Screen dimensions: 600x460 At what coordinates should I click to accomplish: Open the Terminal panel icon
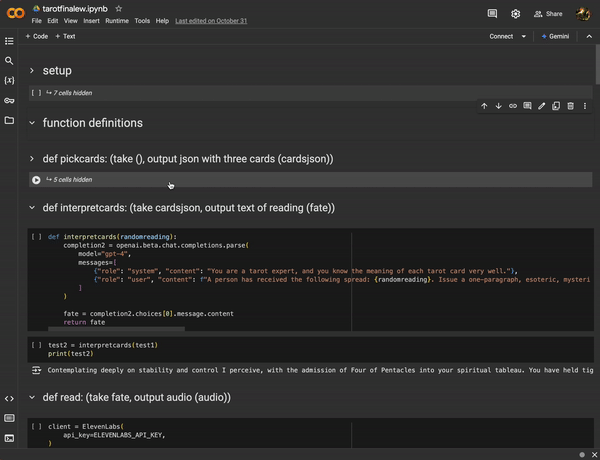9,438
